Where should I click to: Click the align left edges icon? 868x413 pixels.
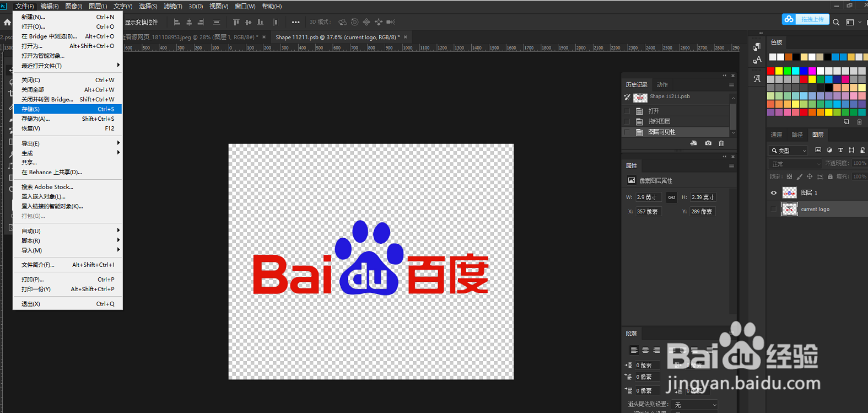pyautogui.click(x=177, y=22)
